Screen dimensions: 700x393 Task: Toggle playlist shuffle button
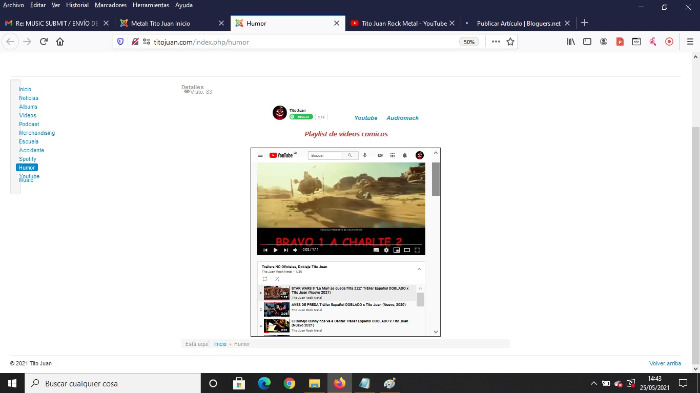pyautogui.click(x=277, y=279)
